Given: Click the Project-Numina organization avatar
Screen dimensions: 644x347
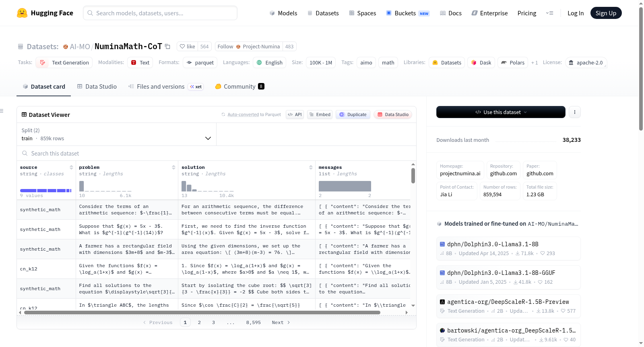Looking at the screenshot, I should (x=238, y=46).
